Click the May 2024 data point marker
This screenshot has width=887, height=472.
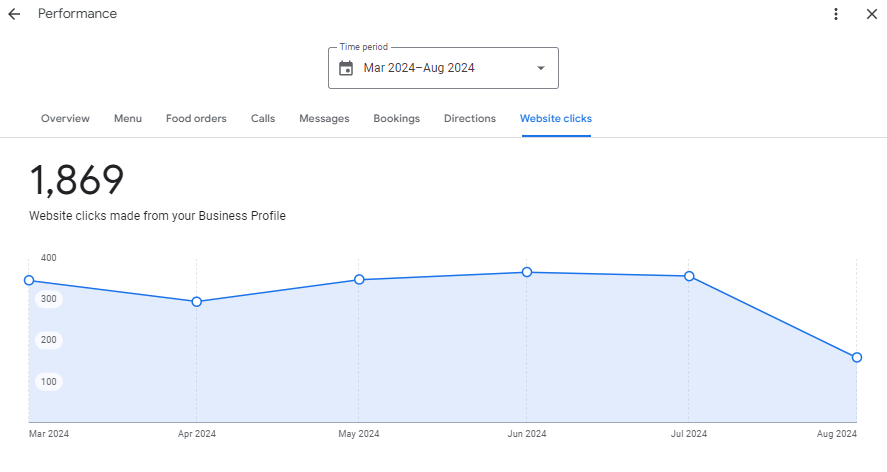click(359, 280)
